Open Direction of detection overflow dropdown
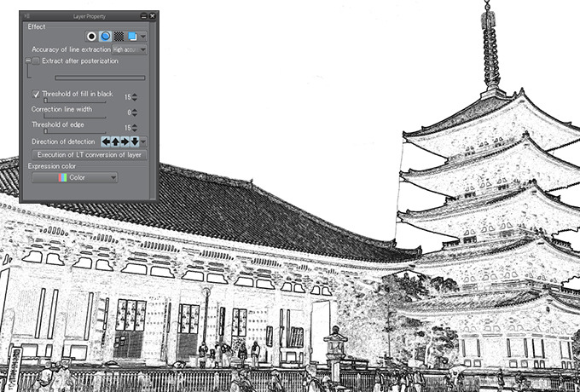 pos(143,141)
